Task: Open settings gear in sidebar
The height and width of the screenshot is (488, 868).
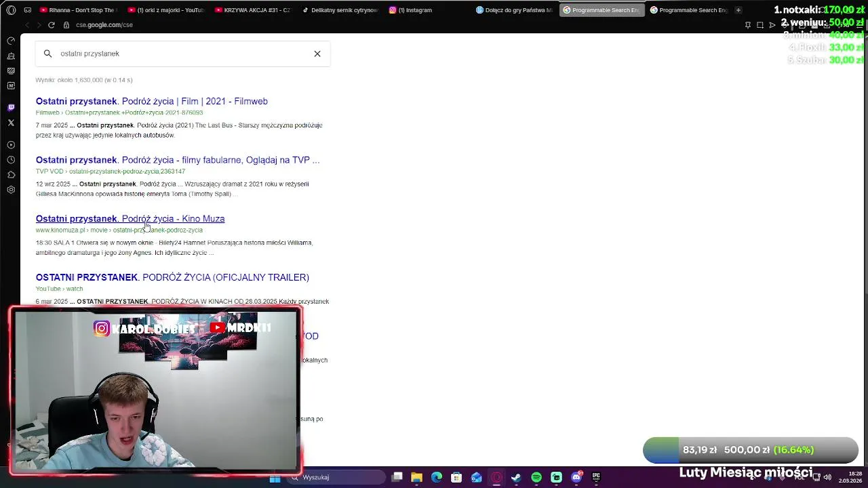Action: (11, 190)
